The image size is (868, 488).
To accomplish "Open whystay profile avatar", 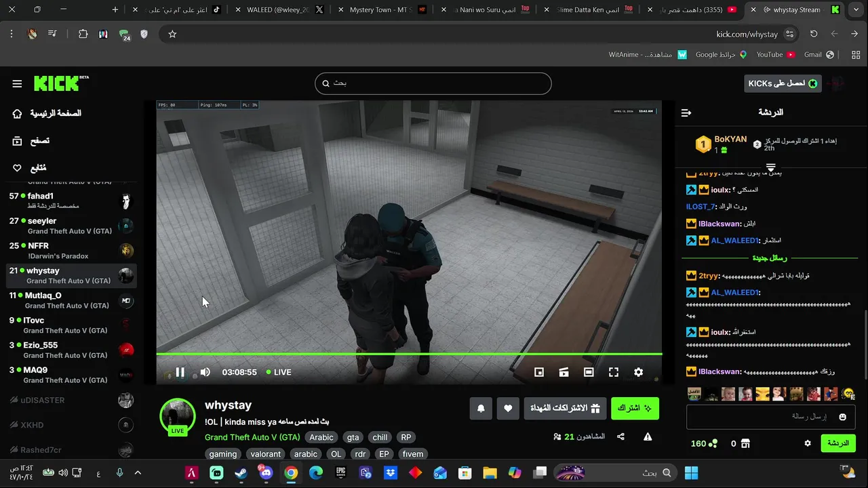I will pyautogui.click(x=177, y=416).
